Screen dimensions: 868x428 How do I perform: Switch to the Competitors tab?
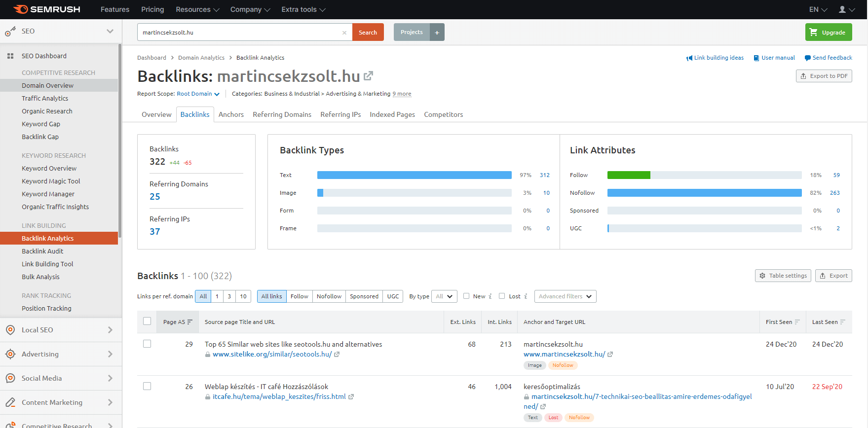click(x=443, y=114)
